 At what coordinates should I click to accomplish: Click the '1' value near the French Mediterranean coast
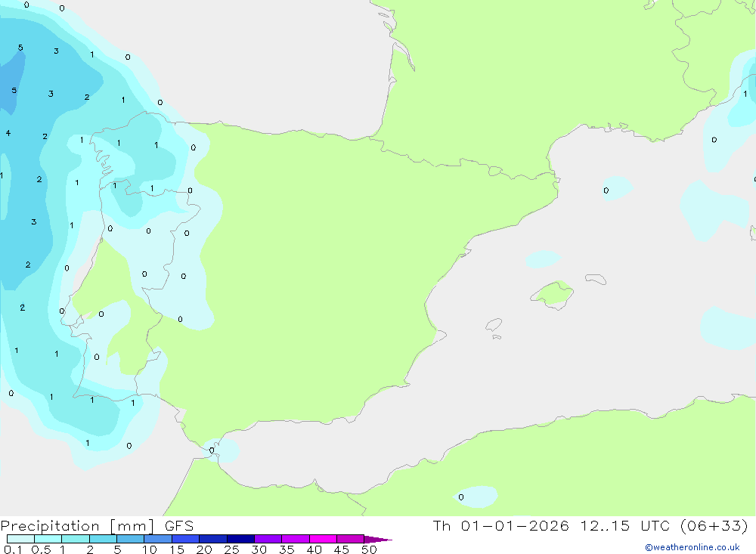coord(745,94)
